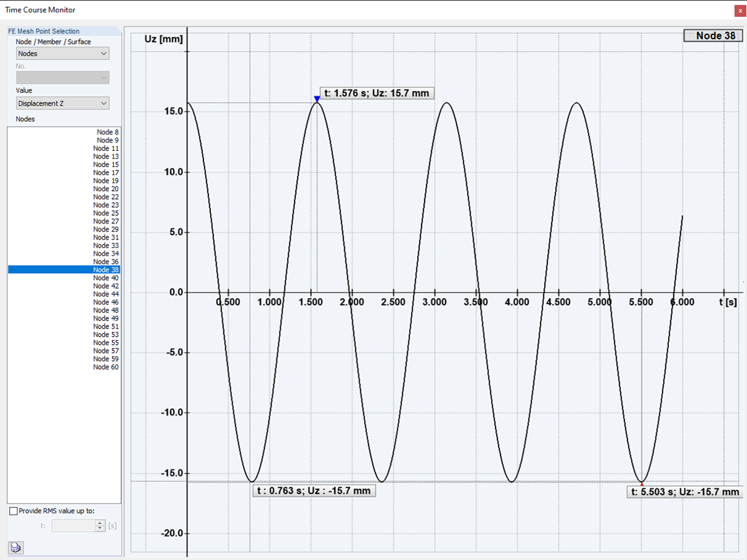Click the print icon at bottom left

pos(16,548)
